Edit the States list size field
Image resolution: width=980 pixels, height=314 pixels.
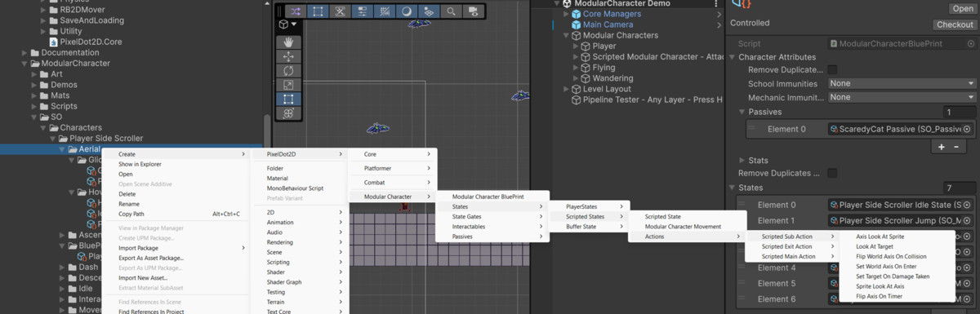[x=960, y=188]
